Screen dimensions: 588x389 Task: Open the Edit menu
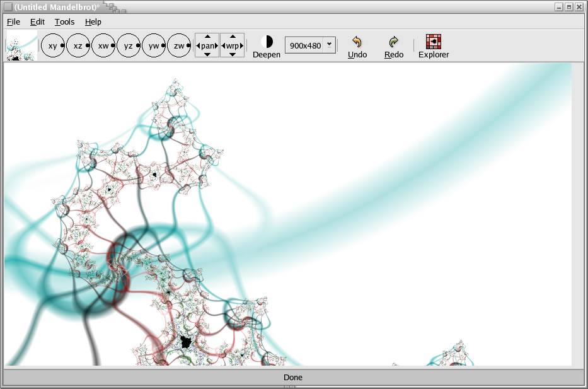37,21
